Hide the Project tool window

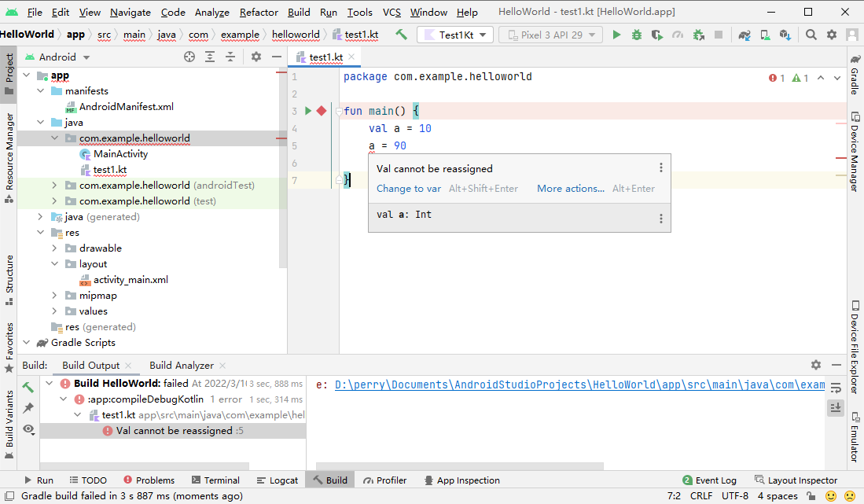[x=277, y=57]
